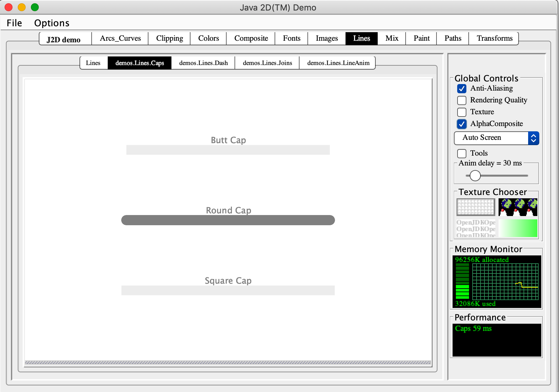
Task: Click the Round Cap line in canvas
Action: click(x=228, y=220)
